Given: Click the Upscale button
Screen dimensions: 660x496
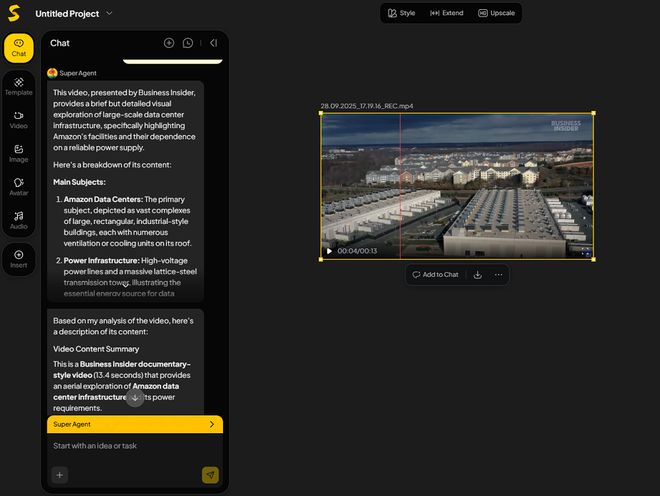Looking at the screenshot, I should pyautogui.click(x=496, y=13).
